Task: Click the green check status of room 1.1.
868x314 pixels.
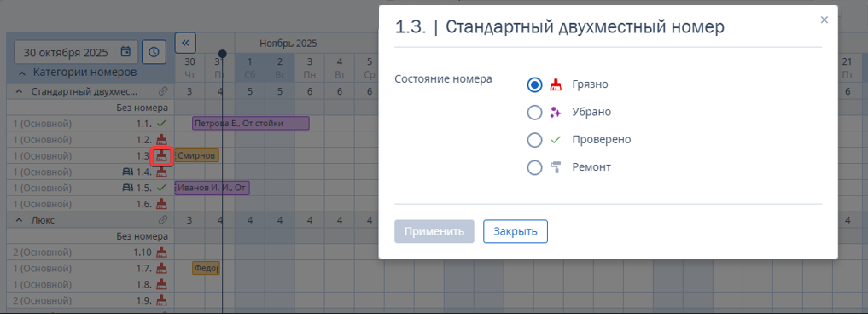Action: pyautogui.click(x=161, y=123)
